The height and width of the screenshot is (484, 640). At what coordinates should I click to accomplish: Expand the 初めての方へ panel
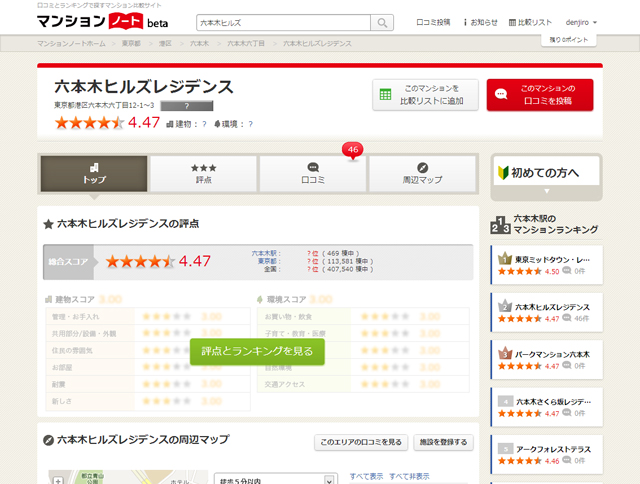[x=547, y=177]
